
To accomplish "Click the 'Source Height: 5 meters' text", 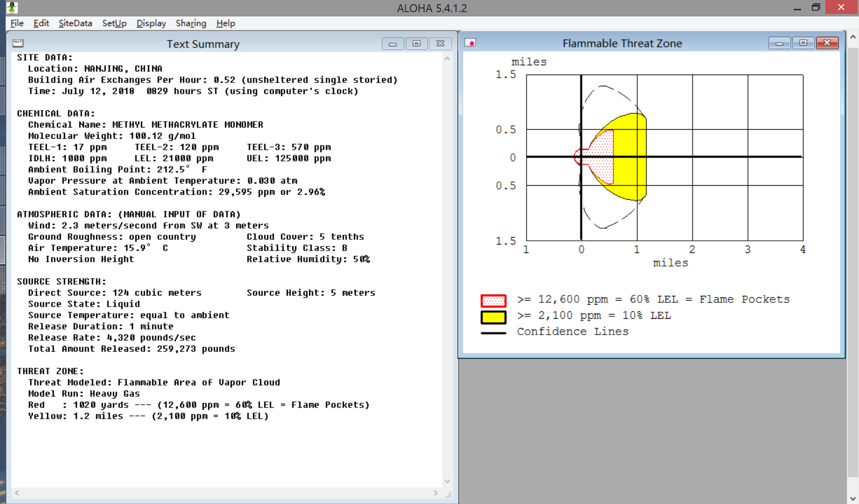I will pos(311,293).
